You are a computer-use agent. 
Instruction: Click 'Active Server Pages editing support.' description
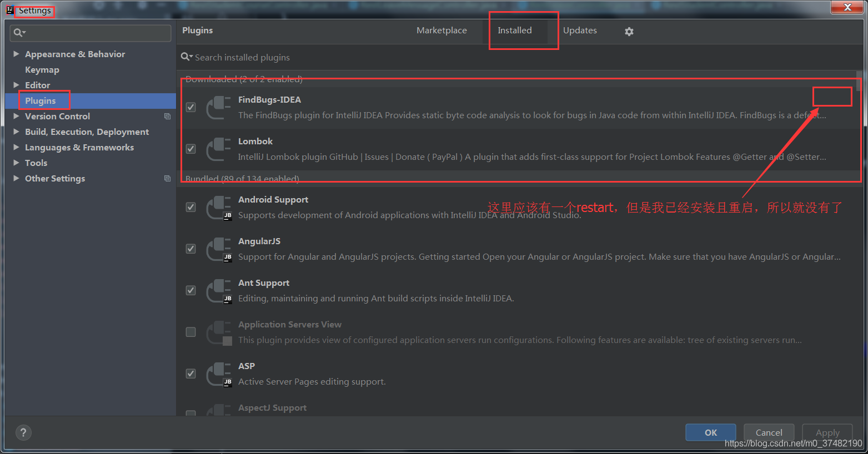(312, 382)
